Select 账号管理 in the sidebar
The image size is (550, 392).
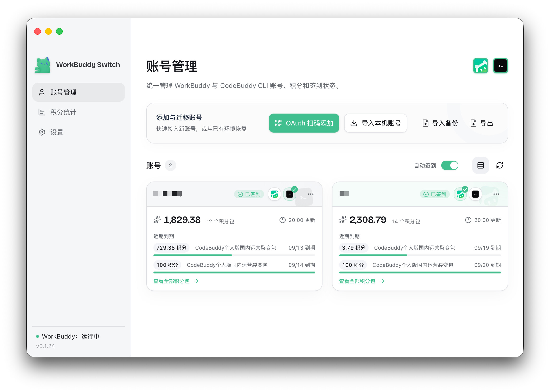(x=79, y=92)
